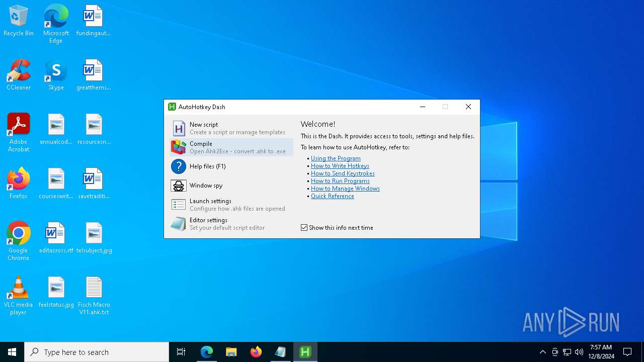The image size is (644, 362).
Task: Launch VLC media player from the desktop
Action: [19, 288]
